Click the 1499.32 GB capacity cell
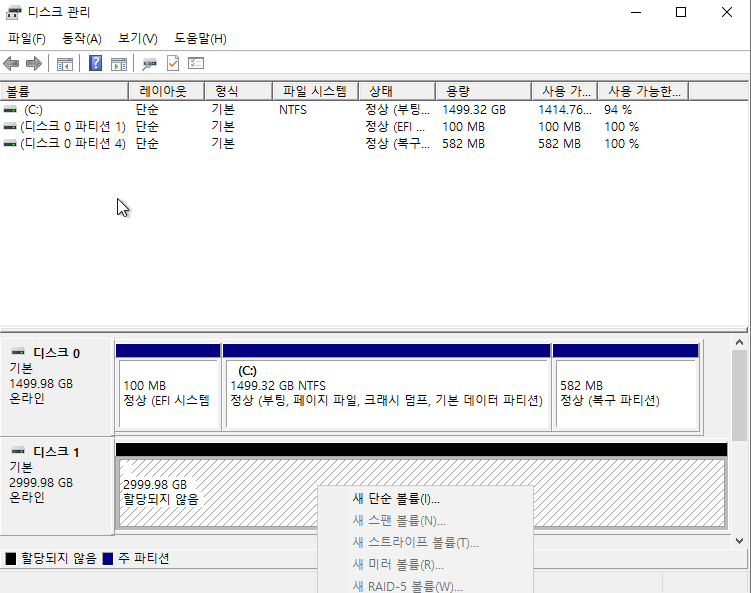The height and width of the screenshot is (593, 751). (474, 110)
